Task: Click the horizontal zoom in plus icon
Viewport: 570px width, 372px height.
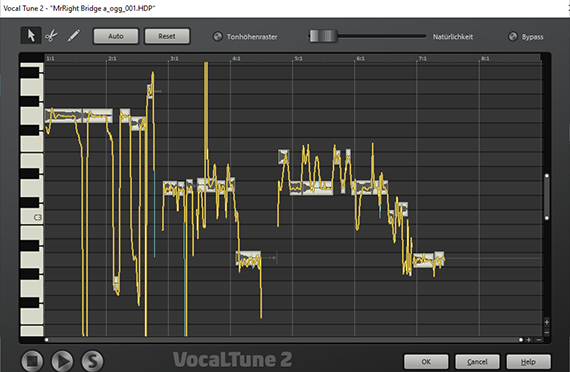Action: tap(529, 340)
